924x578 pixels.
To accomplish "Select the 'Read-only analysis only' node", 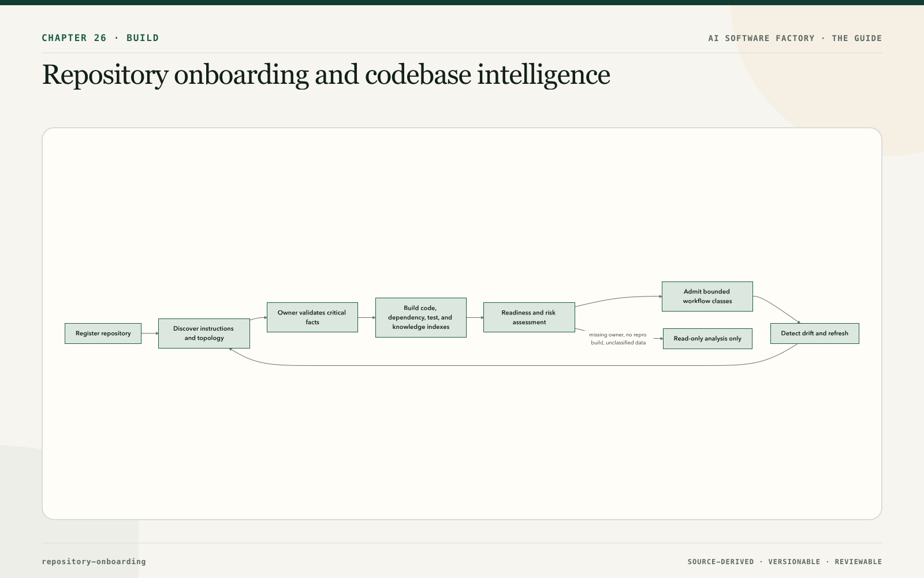I will [x=707, y=339].
